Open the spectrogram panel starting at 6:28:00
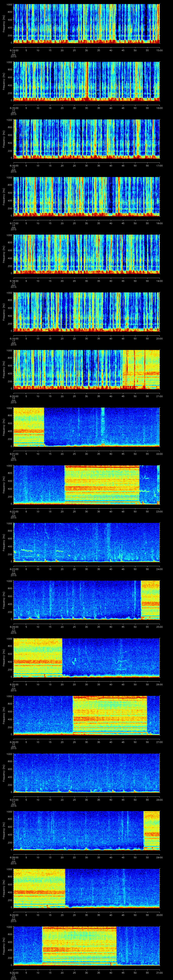Screen dimensions: 173x980 click(87, 831)
